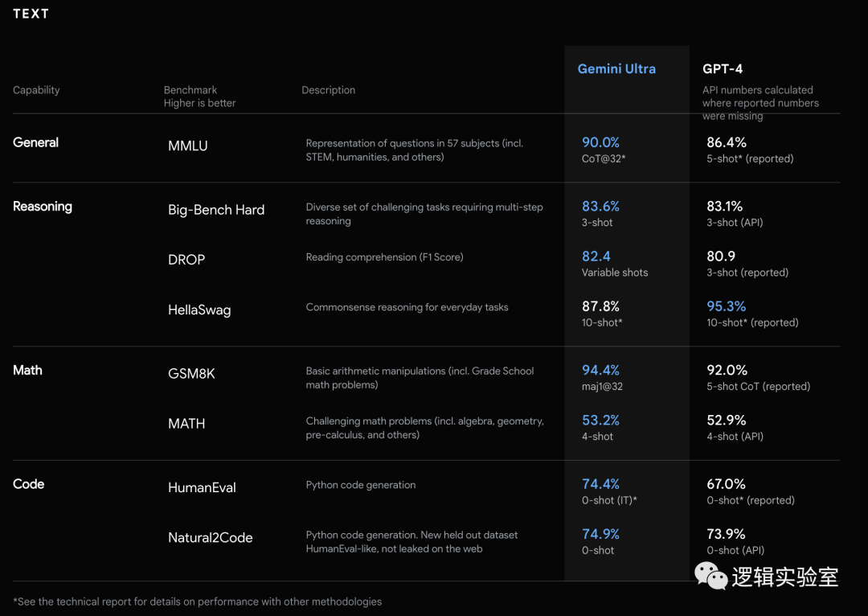This screenshot has width=868, height=616.
Task: Click GPT-4's 95.3% HellaSwag score
Action: tap(727, 306)
